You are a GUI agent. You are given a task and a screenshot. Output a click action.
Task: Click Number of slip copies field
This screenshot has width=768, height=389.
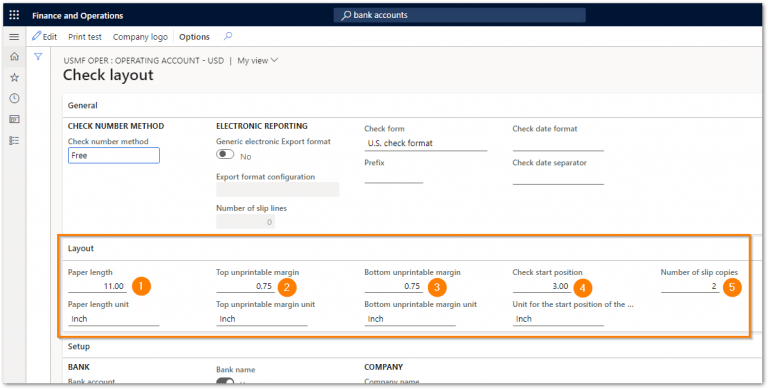tap(690, 286)
